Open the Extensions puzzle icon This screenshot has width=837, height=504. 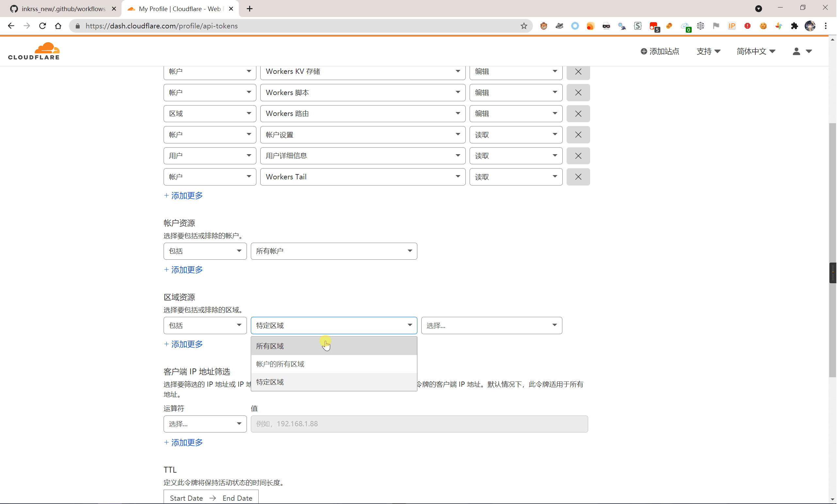[x=794, y=26]
